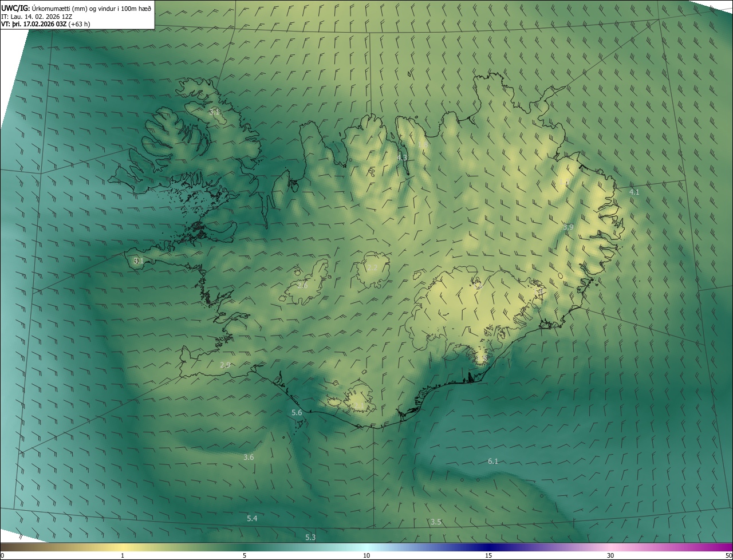733x560 pixels.
Task: Click the 50 tick on the color scale
Action: point(728,555)
